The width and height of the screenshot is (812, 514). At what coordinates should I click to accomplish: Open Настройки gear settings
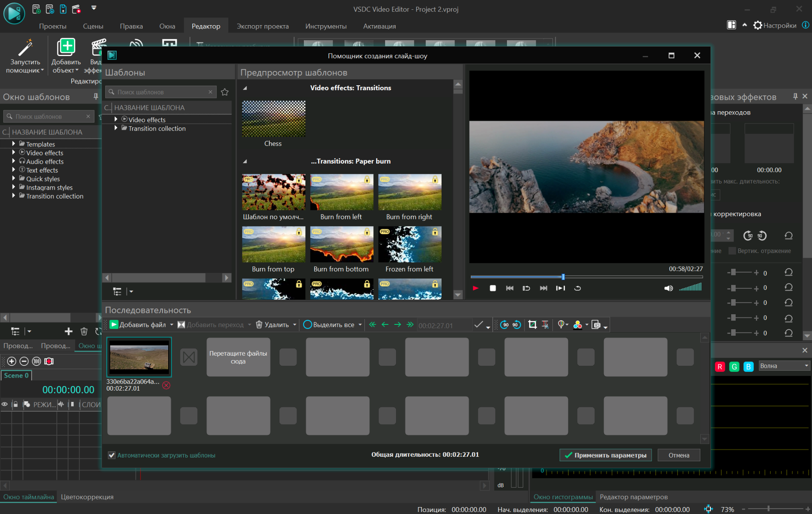tap(775, 25)
